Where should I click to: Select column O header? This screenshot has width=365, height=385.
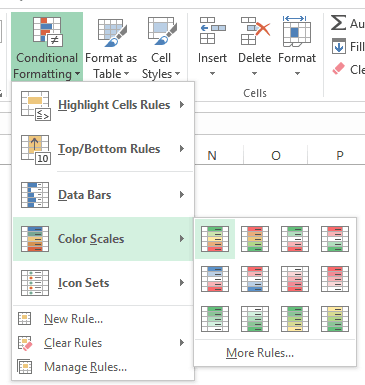pos(276,155)
